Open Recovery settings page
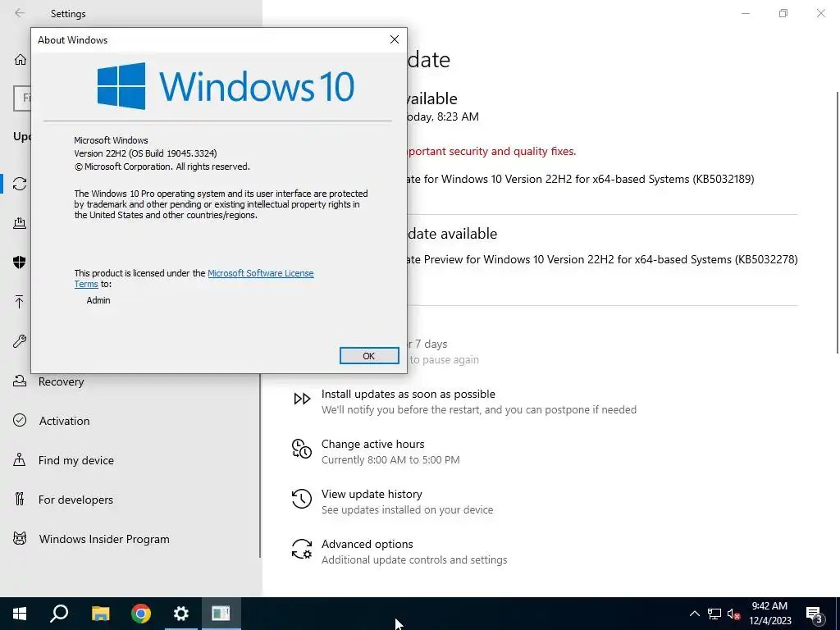This screenshot has height=630, width=840. coord(61,381)
